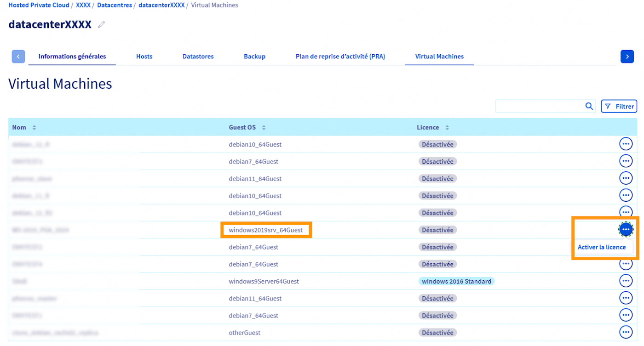Open the Hosted Private Cloud breadcrumb link
The image size is (644, 346).
coord(39,5)
